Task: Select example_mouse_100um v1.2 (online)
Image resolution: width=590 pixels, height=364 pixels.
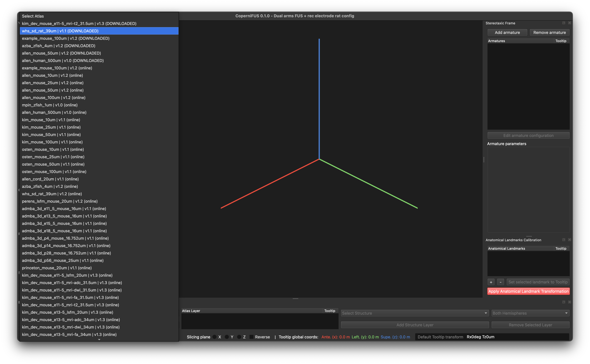Action: pos(99,68)
